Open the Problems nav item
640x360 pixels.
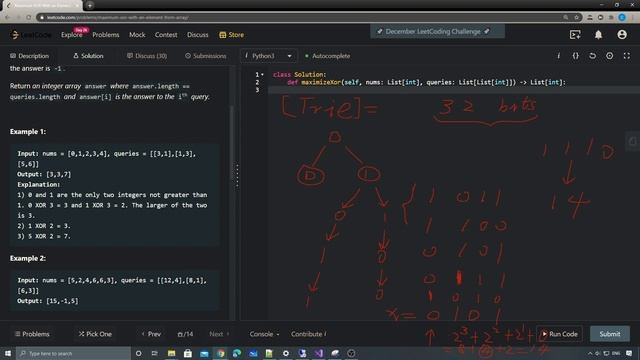(106, 35)
